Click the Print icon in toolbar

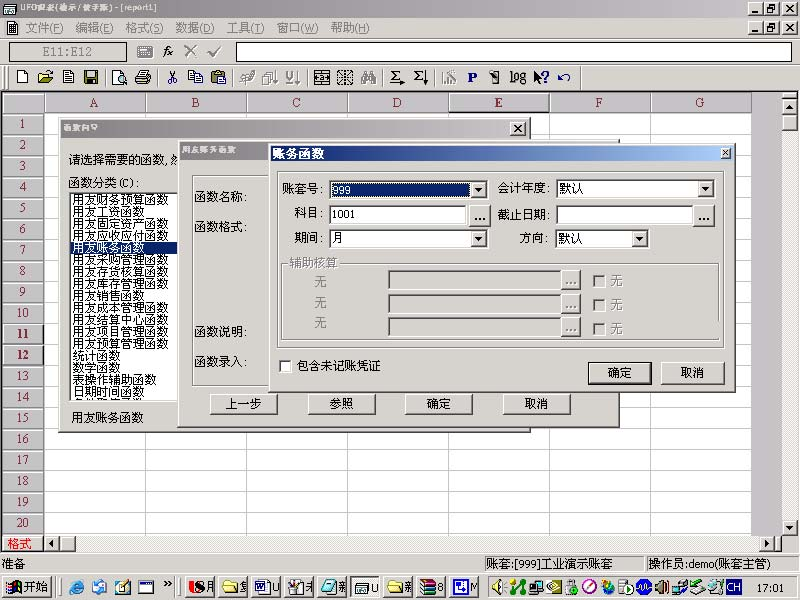point(142,77)
